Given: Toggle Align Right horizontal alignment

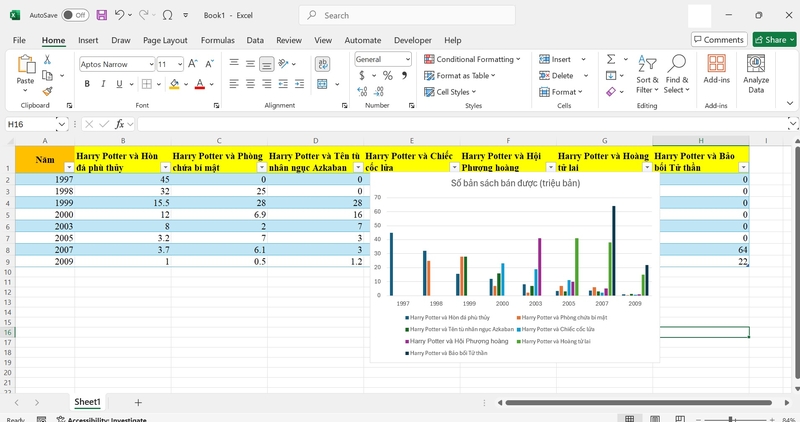Looking at the screenshot, I should coord(266,84).
